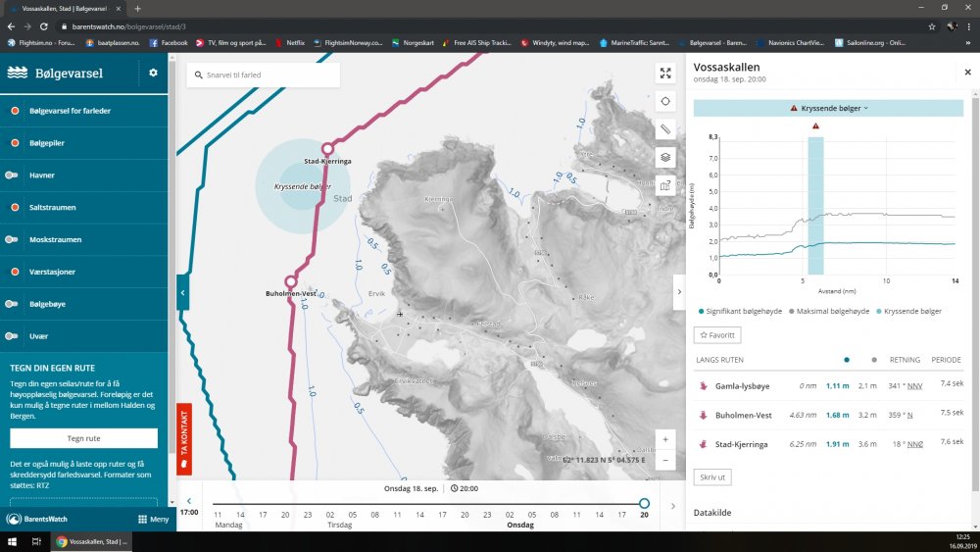This screenshot has width=980, height=552.
Task: Open a new browser tab
Action: pos(137,9)
